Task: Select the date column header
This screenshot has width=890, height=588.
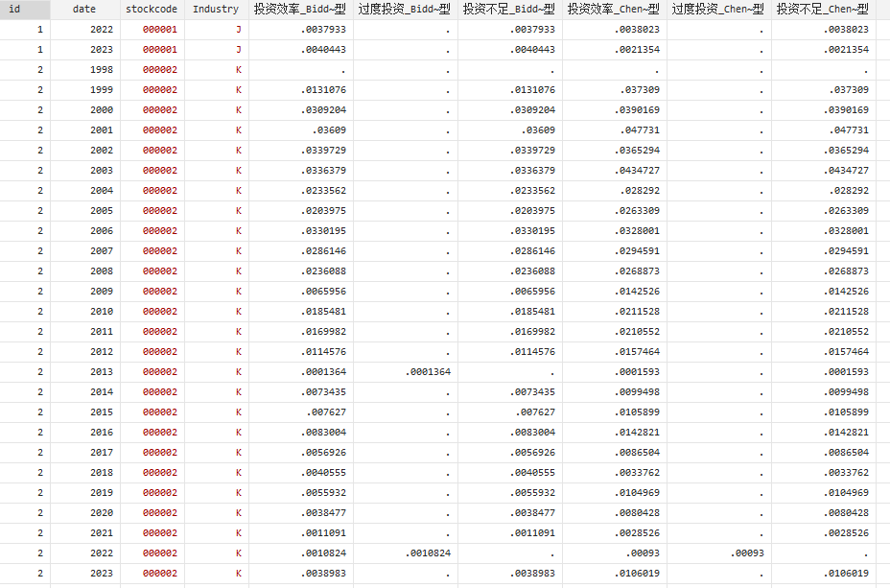Action: (x=84, y=9)
